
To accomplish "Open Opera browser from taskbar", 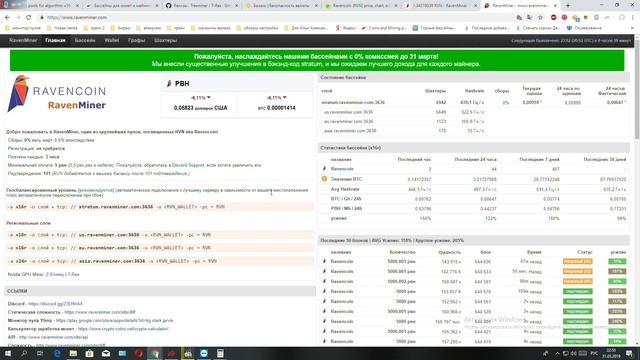I will coord(139,353).
